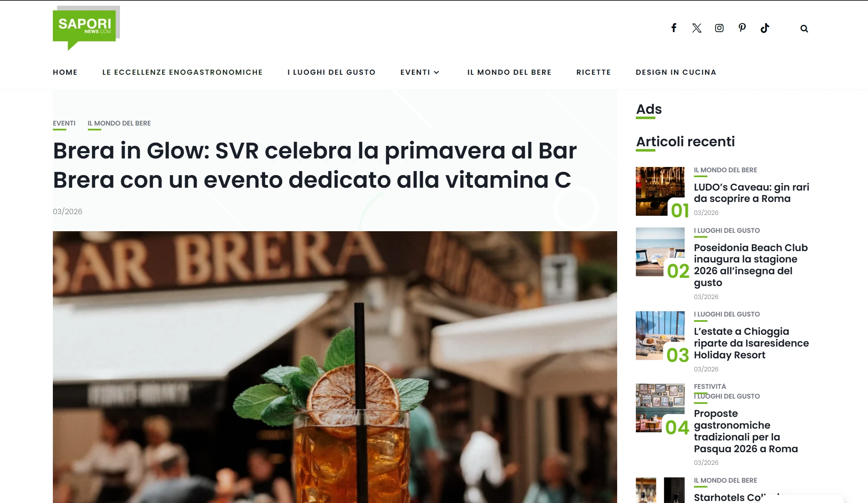
Task: Go to Home in navigation
Action: tap(65, 72)
